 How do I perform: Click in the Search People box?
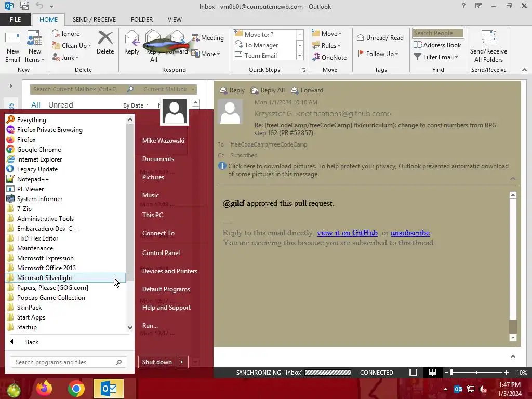point(438,33)
